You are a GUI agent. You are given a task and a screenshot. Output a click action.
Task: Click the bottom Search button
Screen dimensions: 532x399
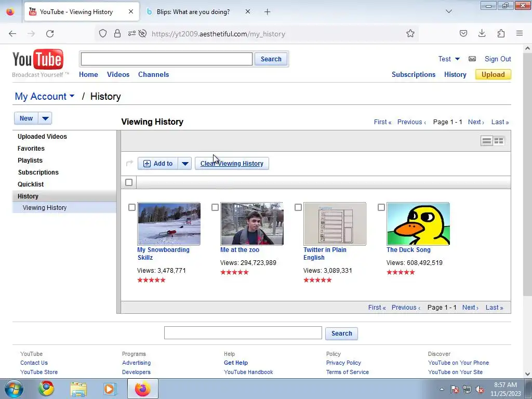(x=341, y=334)
